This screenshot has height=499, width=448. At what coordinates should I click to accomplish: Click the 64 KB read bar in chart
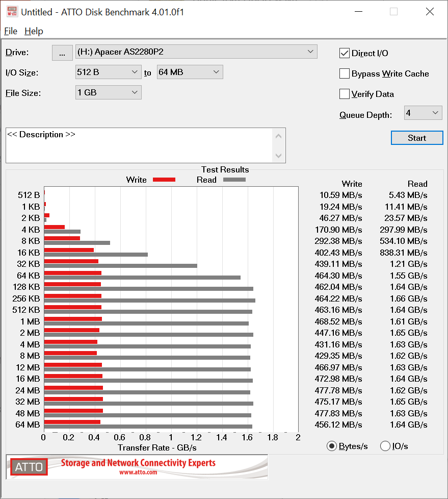(142, 278)
